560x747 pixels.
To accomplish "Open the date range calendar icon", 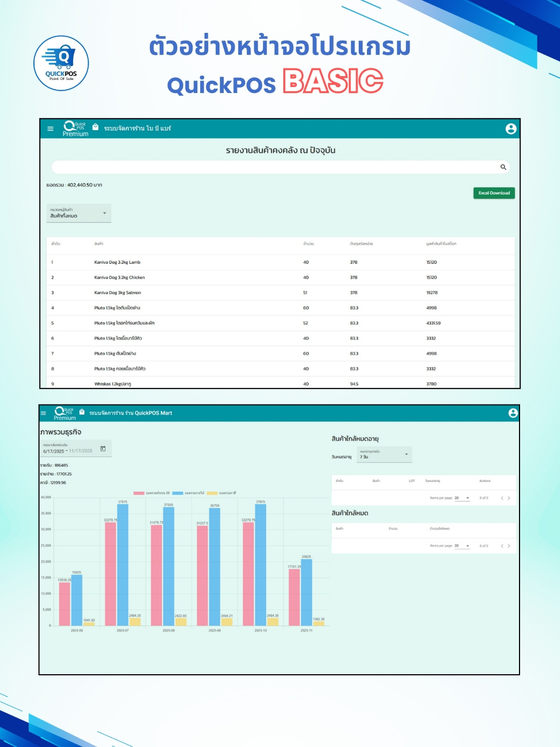I will tap(103, 449).
